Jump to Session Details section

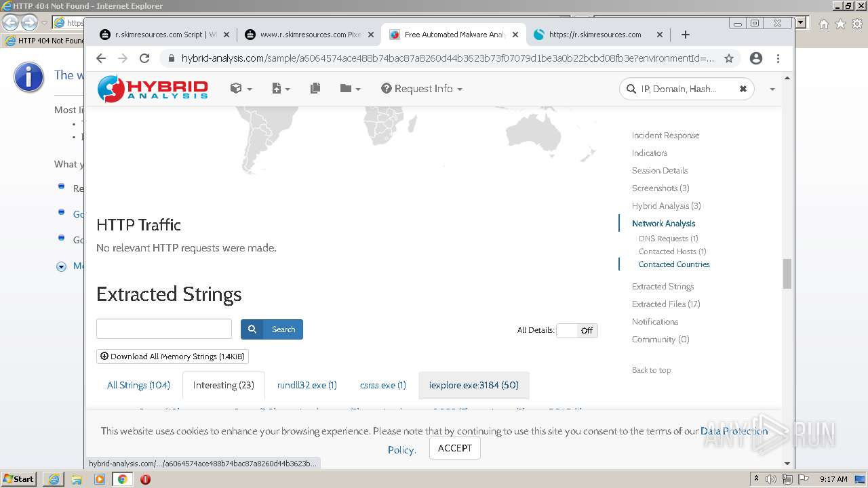[x=660, y=171]
